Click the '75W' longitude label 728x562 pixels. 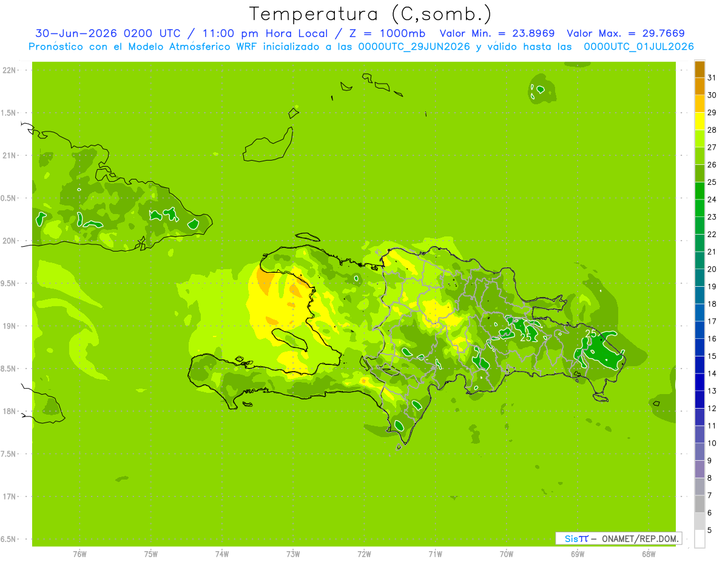pos(151,554)
